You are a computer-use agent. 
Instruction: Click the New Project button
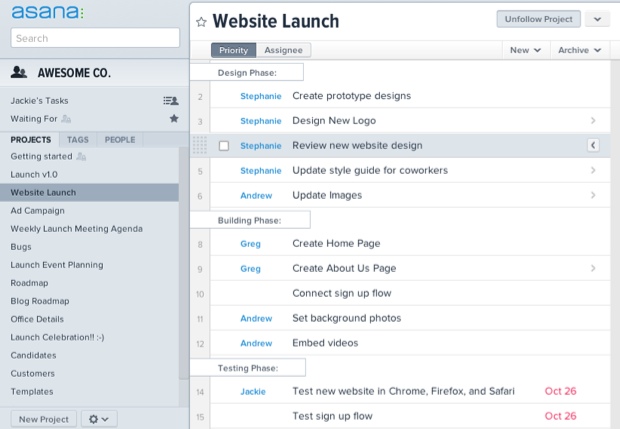(x=43, y=418)
